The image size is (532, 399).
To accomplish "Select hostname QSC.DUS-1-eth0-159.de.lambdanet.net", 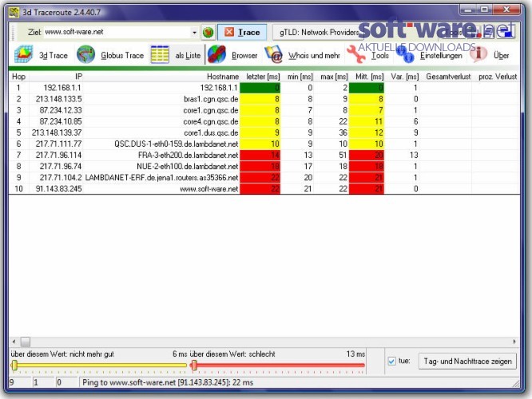I will pyautogui.click(x=176, y=144).
